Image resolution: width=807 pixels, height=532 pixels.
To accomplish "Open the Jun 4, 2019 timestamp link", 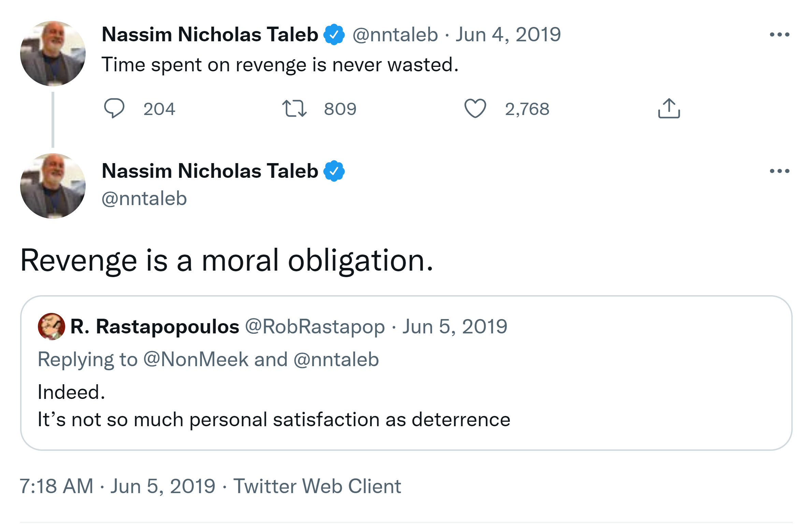I will [x=508, y=34].
